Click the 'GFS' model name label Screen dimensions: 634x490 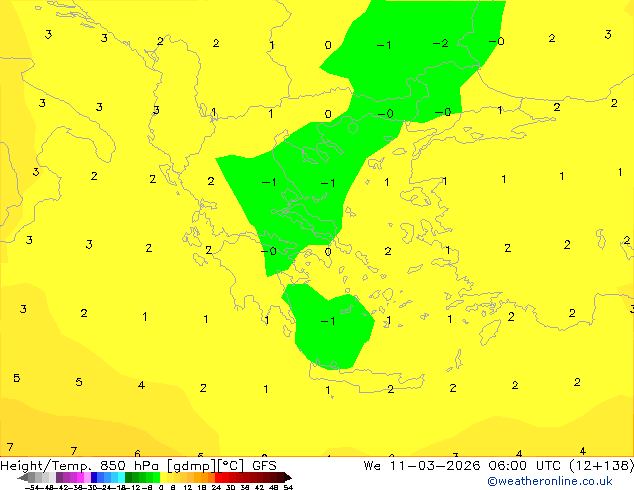(x=264, y=466)
